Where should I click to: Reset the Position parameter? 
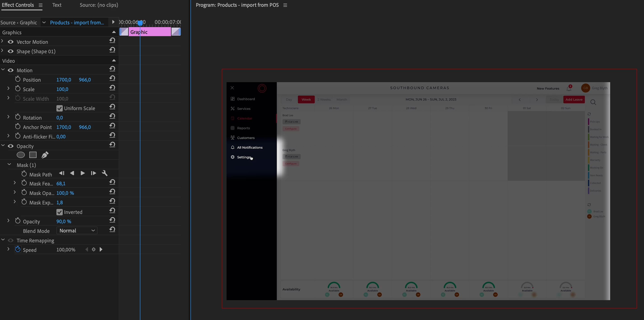point(112,78)
